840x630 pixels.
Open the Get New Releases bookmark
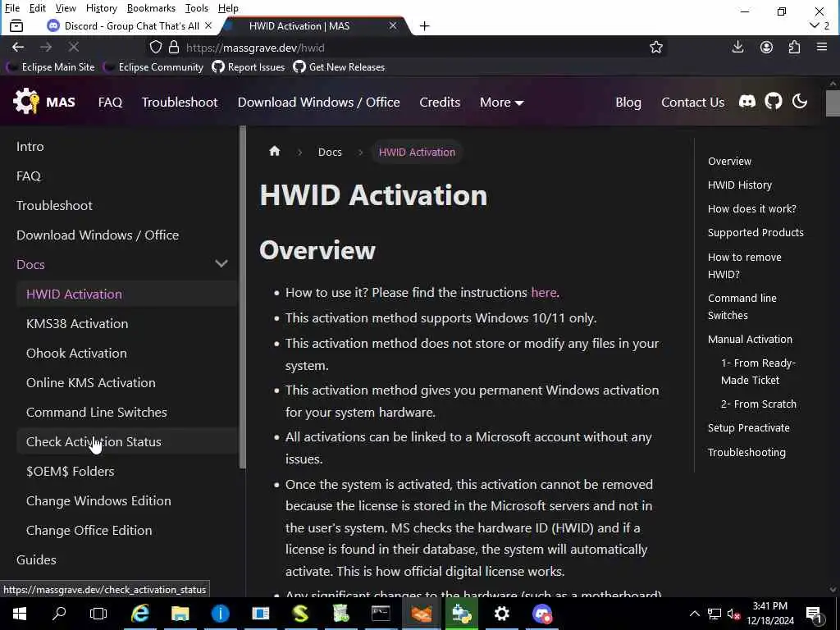(x=339, y=67)
